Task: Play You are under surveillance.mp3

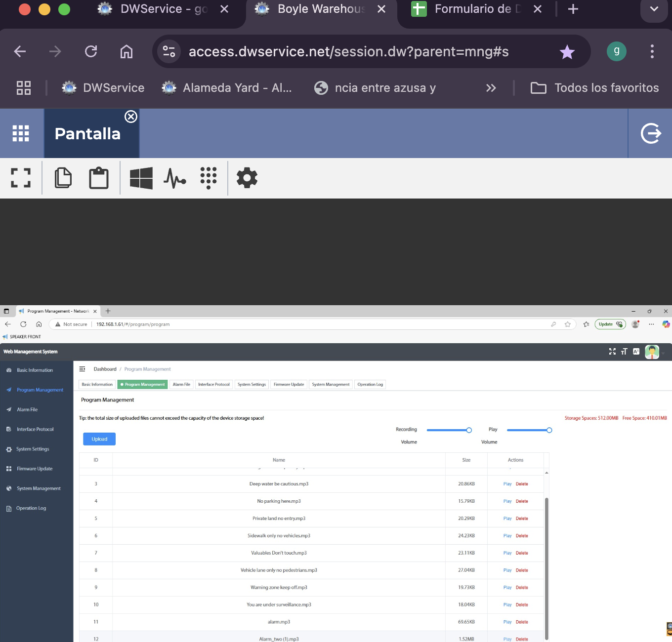Action: pos(507,605)
